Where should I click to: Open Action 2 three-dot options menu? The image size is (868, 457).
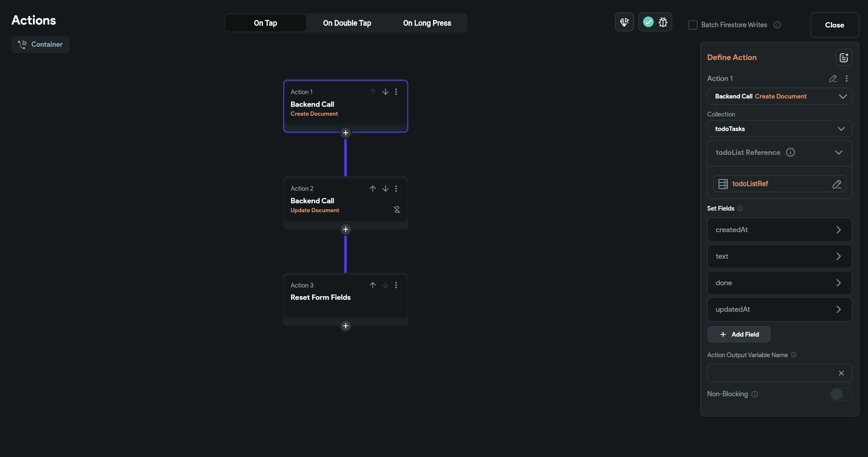pyautogui.click(x=396, y=188)
